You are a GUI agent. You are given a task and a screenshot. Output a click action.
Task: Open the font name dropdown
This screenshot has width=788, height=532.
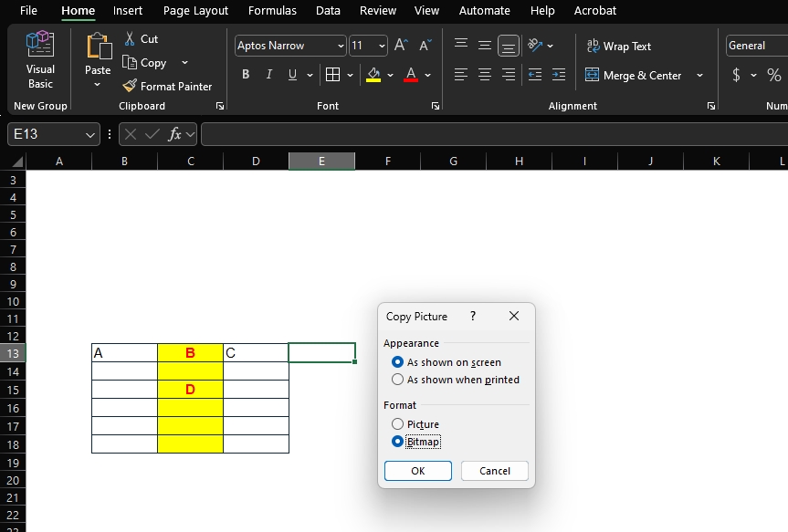(341, 46)
